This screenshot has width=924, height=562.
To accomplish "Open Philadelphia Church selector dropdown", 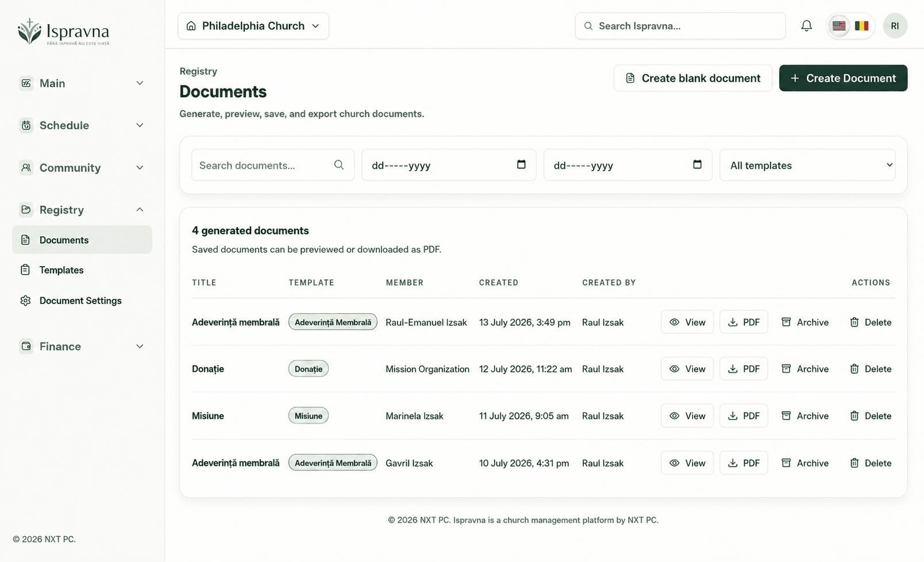I will pyautogui.click(x=253, y=26).
